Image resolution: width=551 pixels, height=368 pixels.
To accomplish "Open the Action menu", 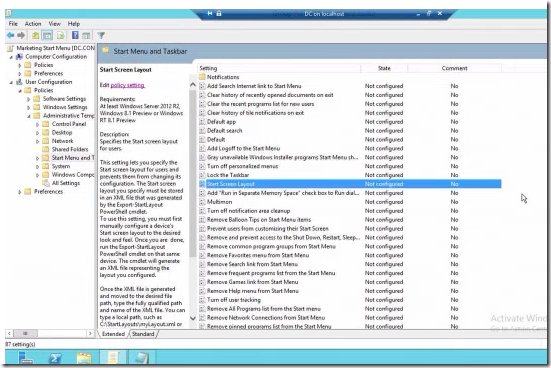I will pos(33,24).
